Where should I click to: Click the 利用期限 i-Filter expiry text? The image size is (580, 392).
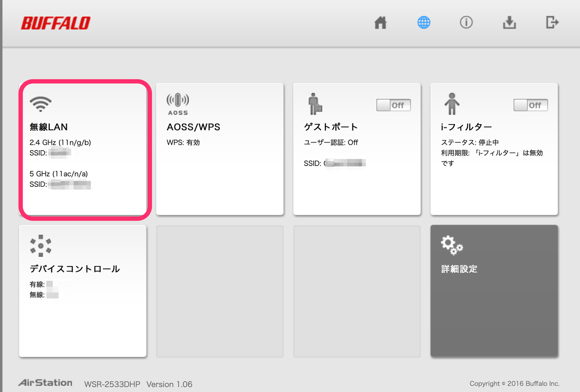pos(492,158)
